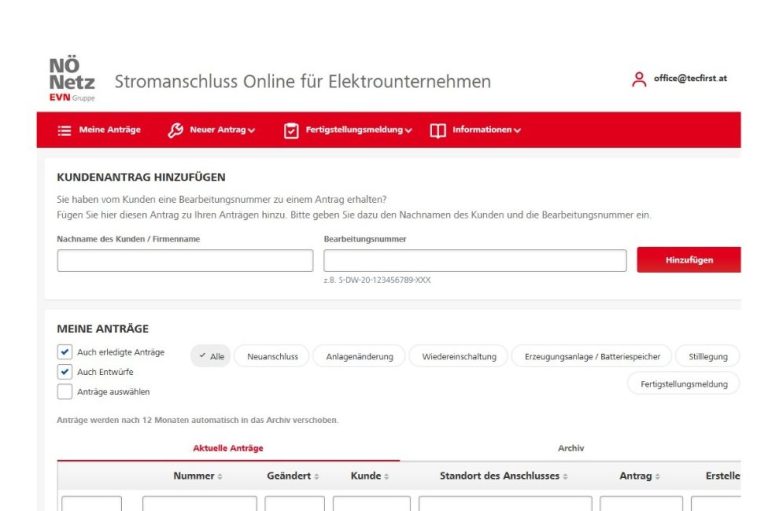Uncheck Auch erledigte Anträge checkbox
Viewport: 768px width, 511px height.
point(65,352)
